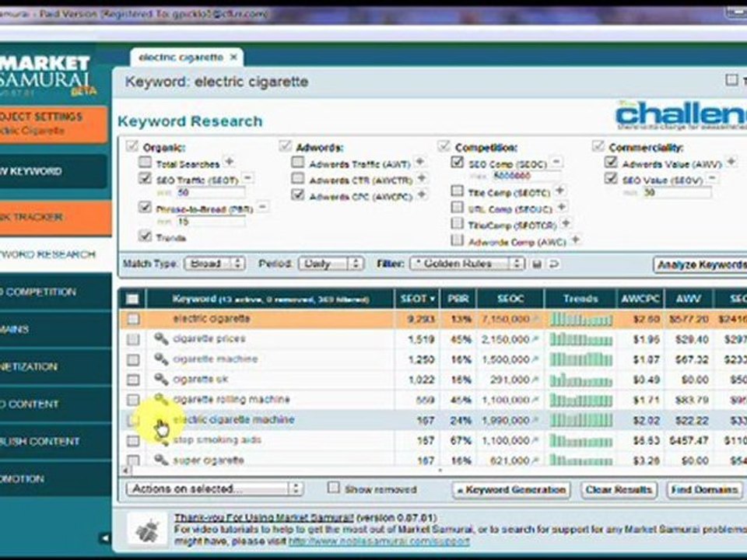Select checkbox for cigarette prices row
Screen dimensions: 747x560
pyautogui.click(x=133, y=339)
